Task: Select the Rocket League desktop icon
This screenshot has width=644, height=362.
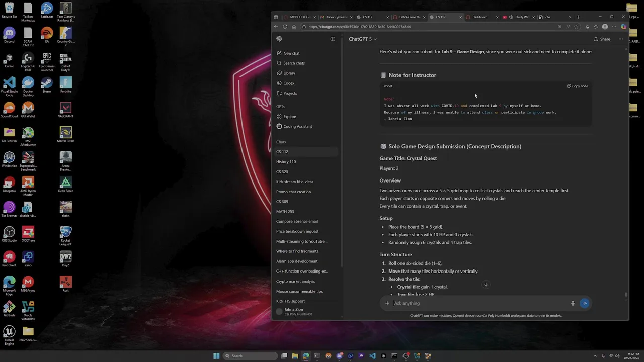Action: click(65, 236)
